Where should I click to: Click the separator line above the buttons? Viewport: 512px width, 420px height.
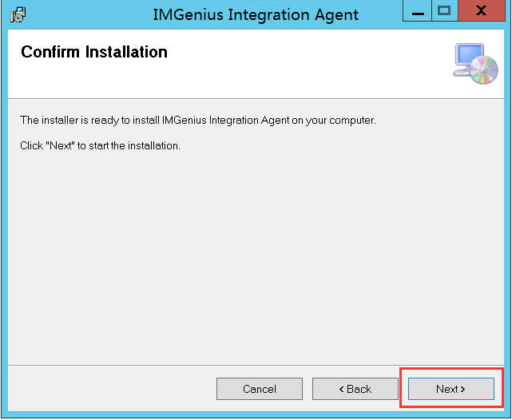256,365
